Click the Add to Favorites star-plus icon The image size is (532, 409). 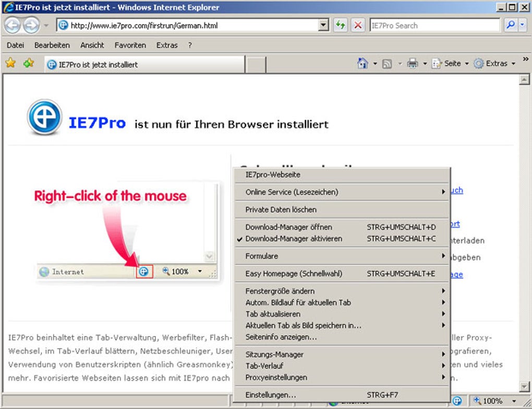pyautogui.click(x=29, y=63)
